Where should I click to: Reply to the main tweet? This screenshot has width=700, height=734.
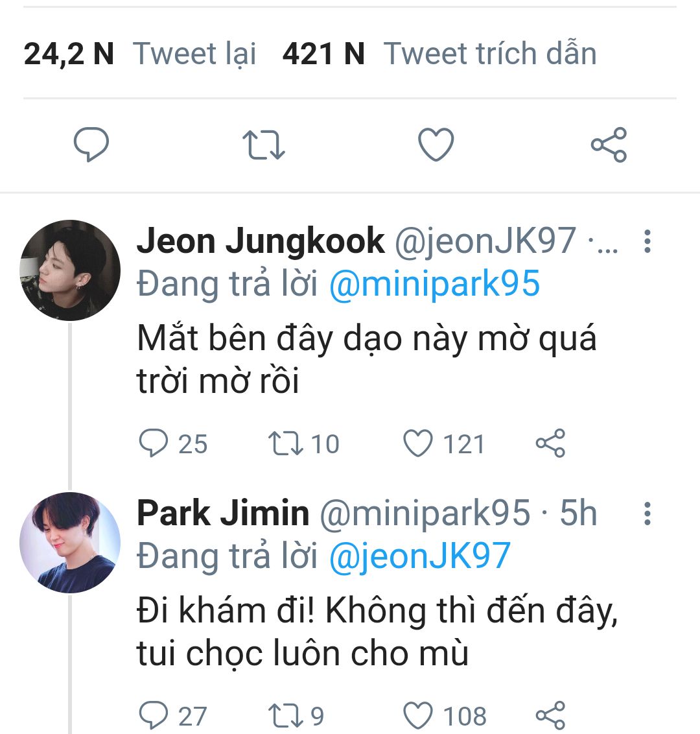[91, 144]
